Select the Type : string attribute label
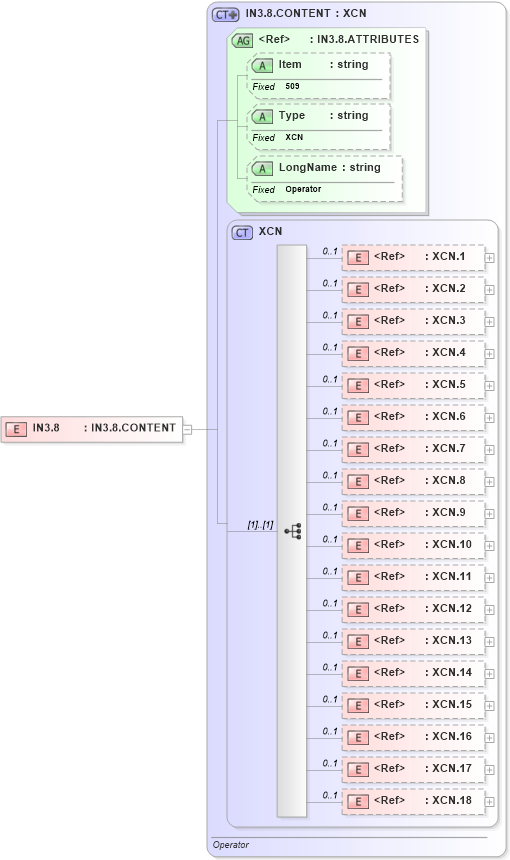 click(323, 115)
